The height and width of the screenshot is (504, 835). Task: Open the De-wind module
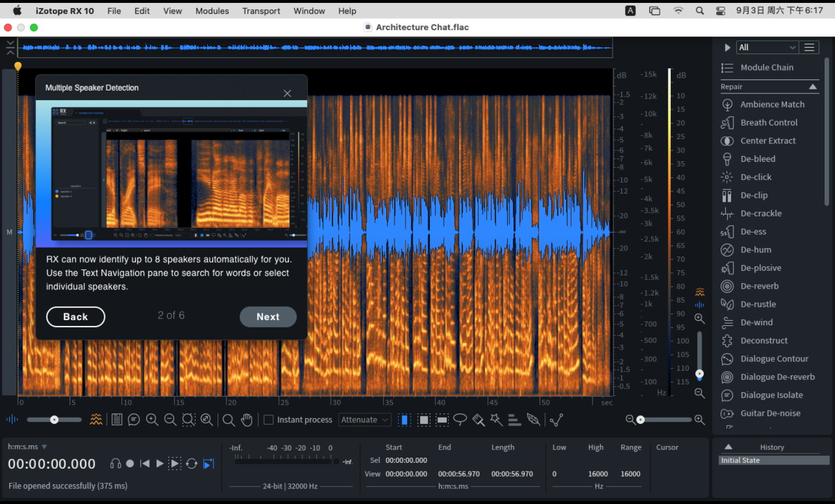tap(769, 322)
